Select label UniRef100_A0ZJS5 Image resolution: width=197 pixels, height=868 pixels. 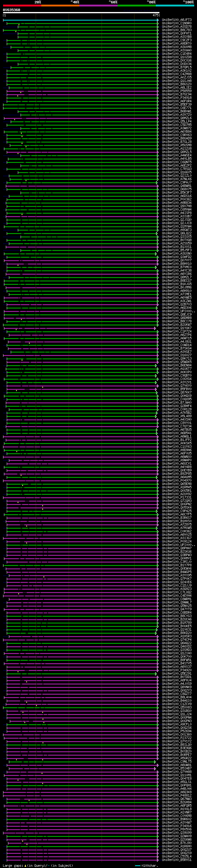click(x=177, y=78)
